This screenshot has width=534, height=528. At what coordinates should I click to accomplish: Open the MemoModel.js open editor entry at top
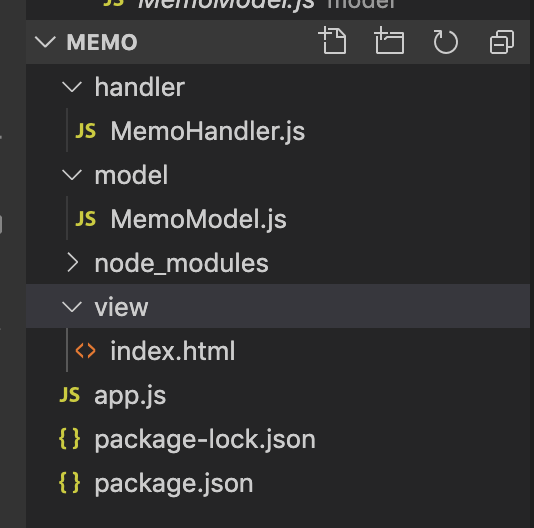coord(226,5)
